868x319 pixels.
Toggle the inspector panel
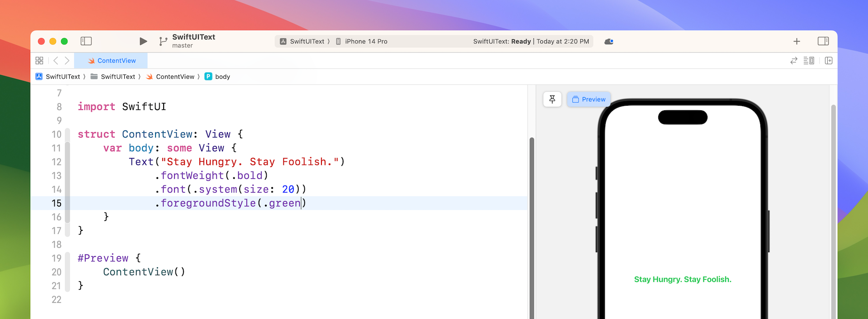click(x=823, y=41)
